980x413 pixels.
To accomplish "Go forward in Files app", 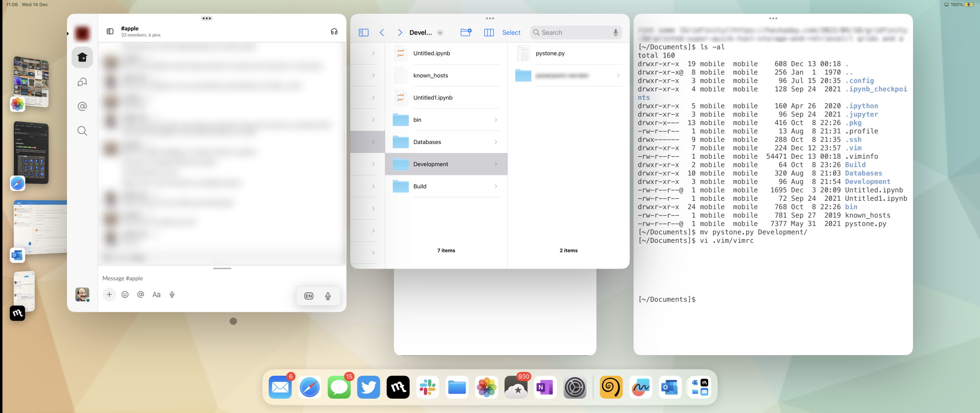I will (x=400, y=33).
